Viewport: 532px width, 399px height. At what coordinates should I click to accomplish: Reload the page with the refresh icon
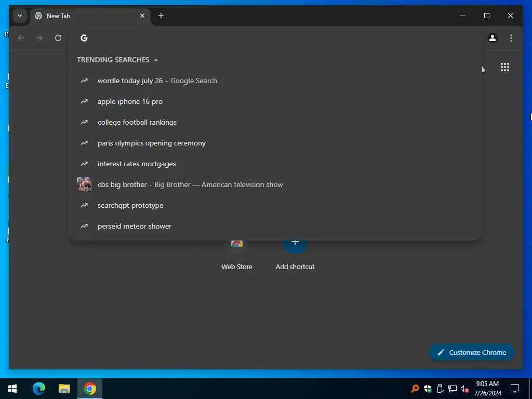click(58, 38)
